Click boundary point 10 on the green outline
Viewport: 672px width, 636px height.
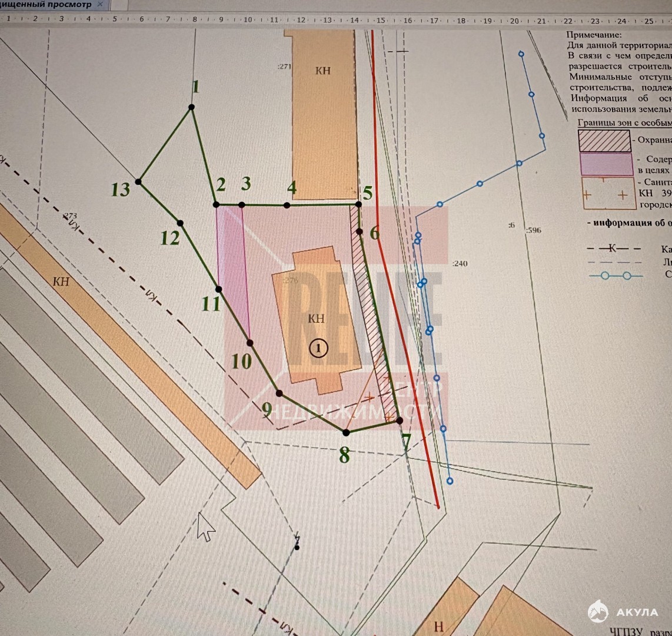[250, 342]
